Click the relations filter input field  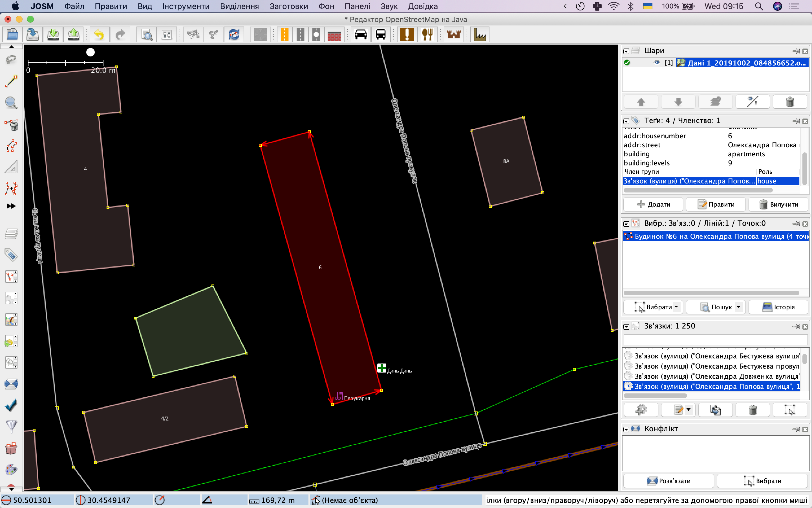[x=715, y=339]
